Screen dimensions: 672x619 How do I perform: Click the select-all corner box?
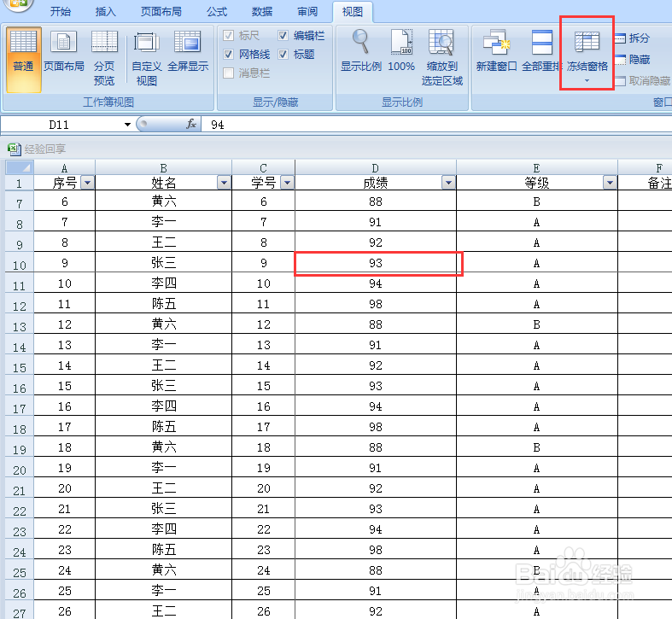pos(20,167)
